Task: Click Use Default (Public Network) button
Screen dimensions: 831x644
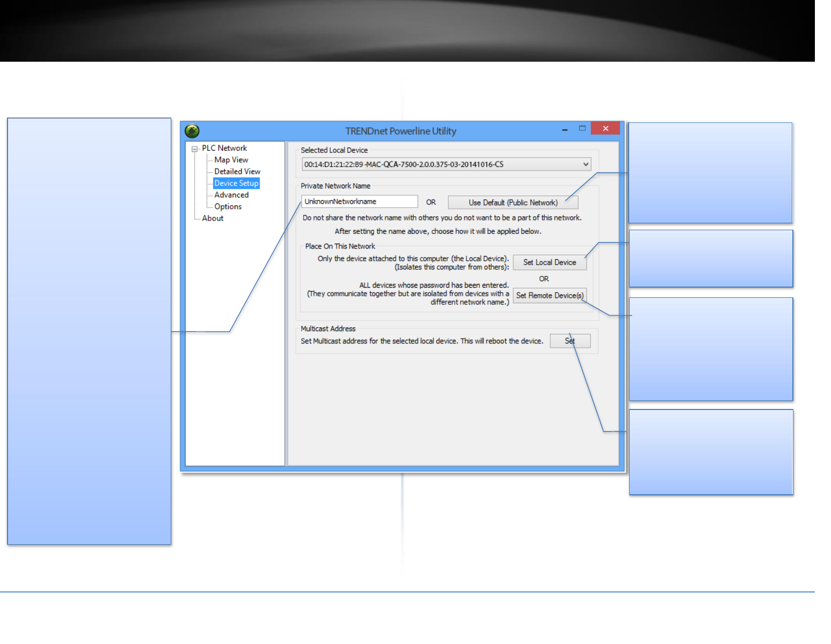Action: pos(513,202)
